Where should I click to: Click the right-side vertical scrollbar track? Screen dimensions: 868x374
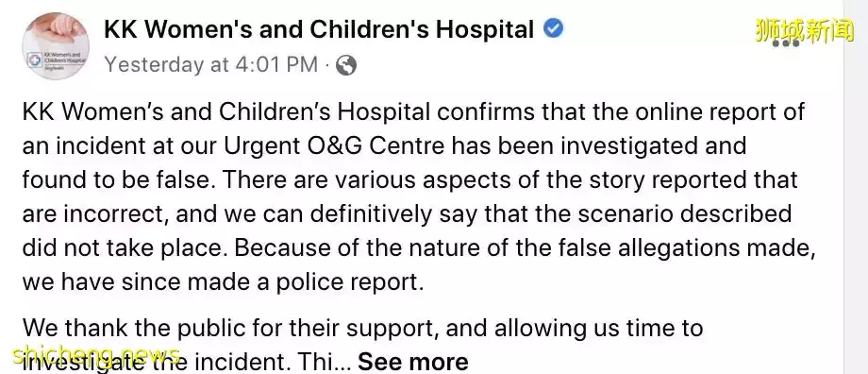pyautogui.click(x=856, y=187)
